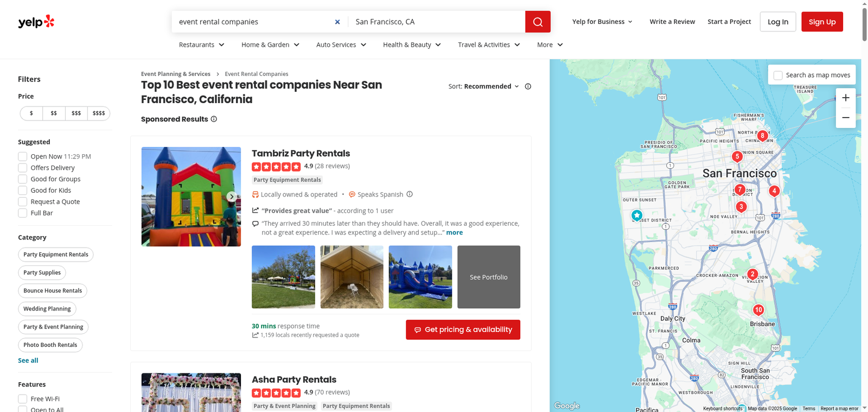Click map pin number 3
The image size is (868, 412).
click(741, 206)
